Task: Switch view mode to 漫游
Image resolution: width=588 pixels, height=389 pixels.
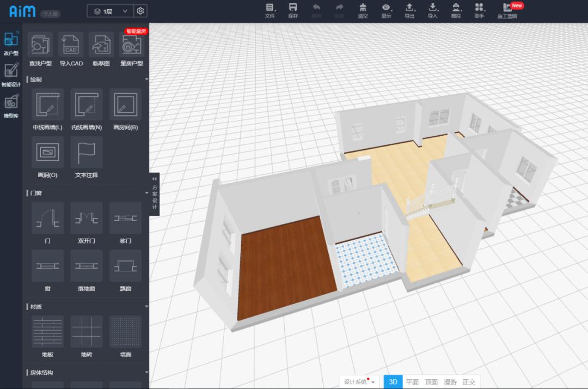Action: tap(450, 382)
